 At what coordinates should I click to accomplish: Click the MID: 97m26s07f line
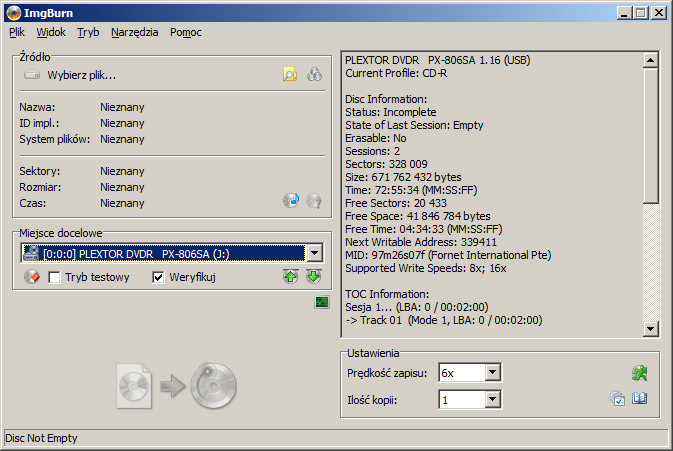point(448,255)
